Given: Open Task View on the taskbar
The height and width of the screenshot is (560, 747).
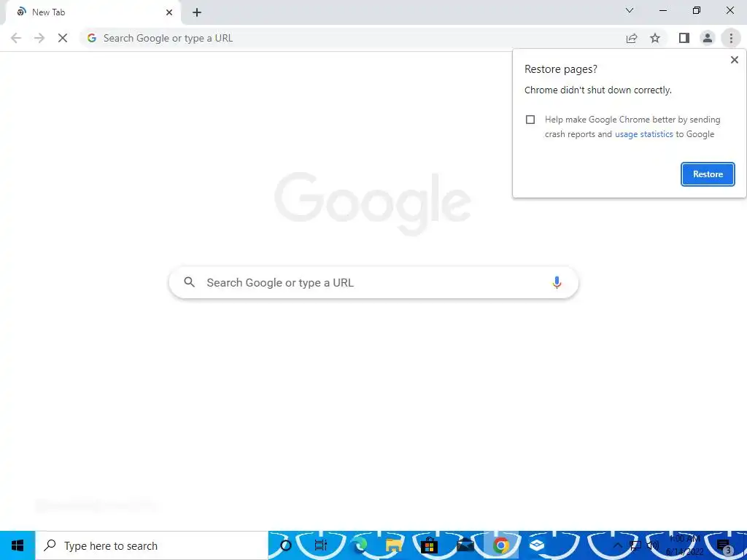Looking at the screenshot, I should 321,545.
